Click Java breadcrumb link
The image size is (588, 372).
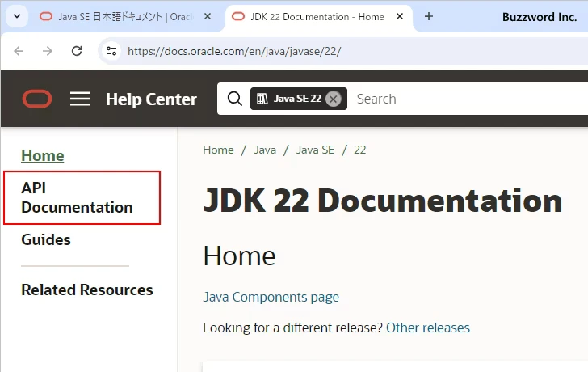point(265,150)
